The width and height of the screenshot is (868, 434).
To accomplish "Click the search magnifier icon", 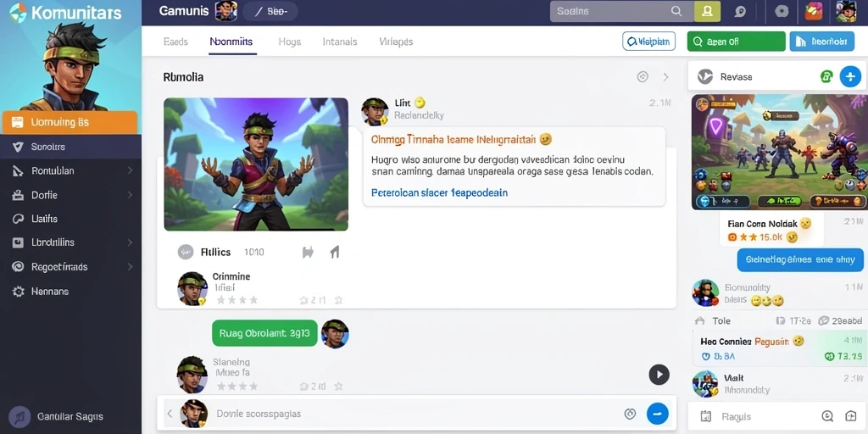I will (676, 11).
